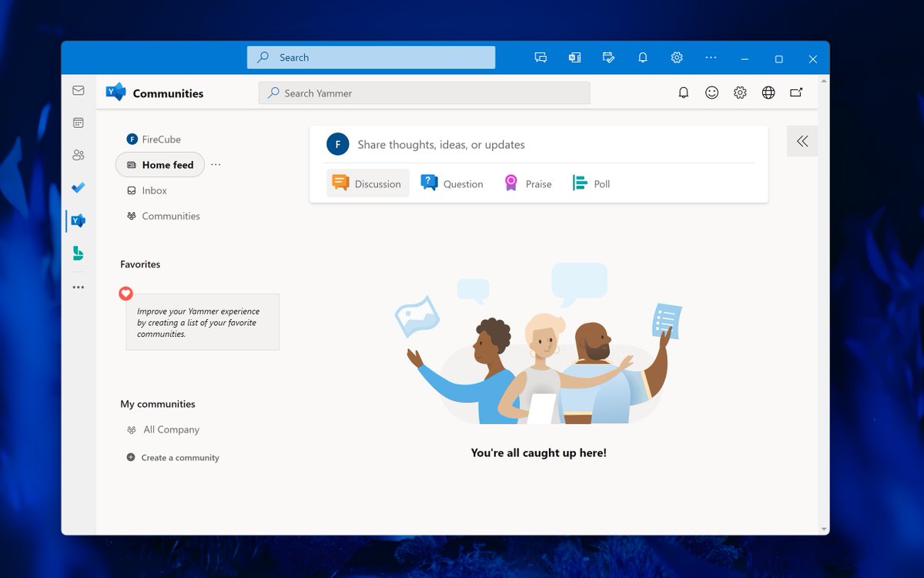This screenshot has height=578, width=924.
Task: Open FireCube profile link
Action: pos(154,139)
